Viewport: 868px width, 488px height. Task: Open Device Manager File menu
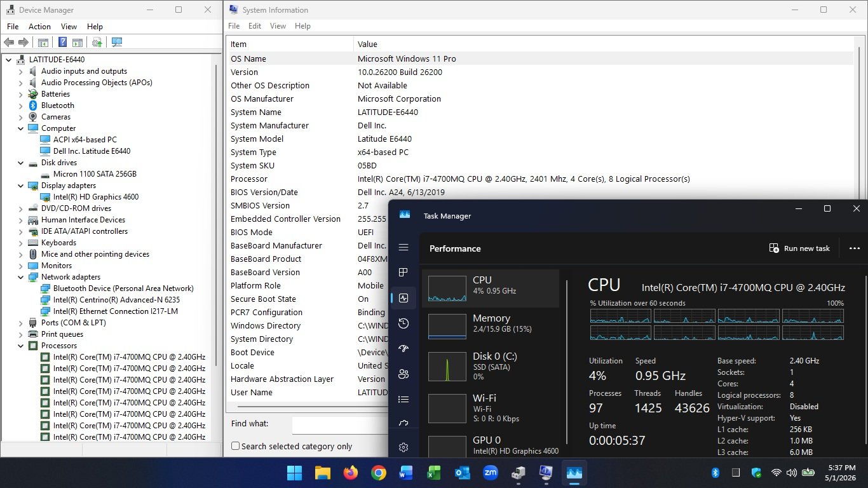tap(13, 27)
